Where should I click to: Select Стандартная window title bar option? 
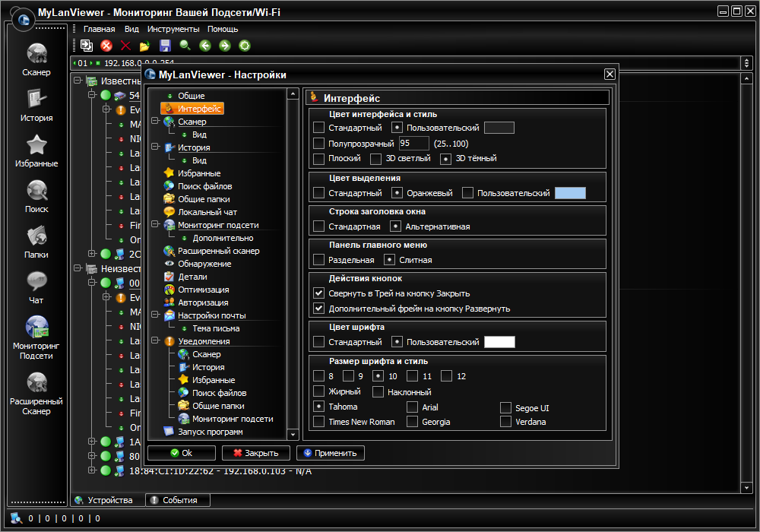tap(319, 226)
